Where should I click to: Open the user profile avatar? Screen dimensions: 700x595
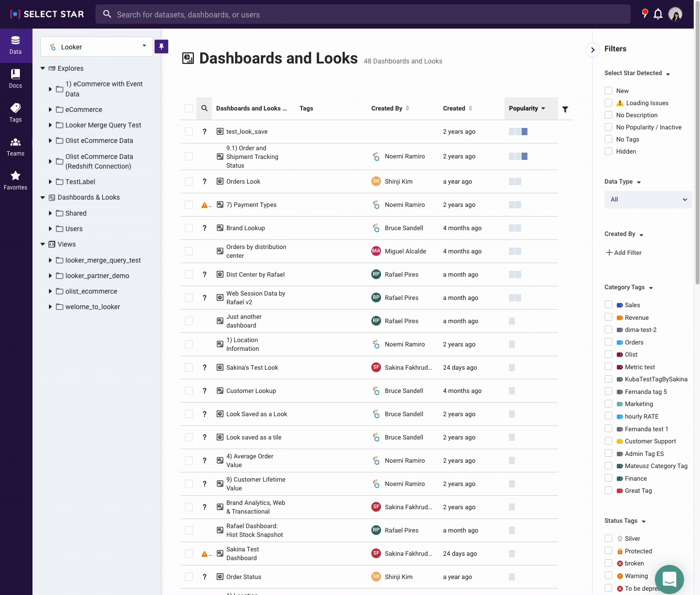675,14
